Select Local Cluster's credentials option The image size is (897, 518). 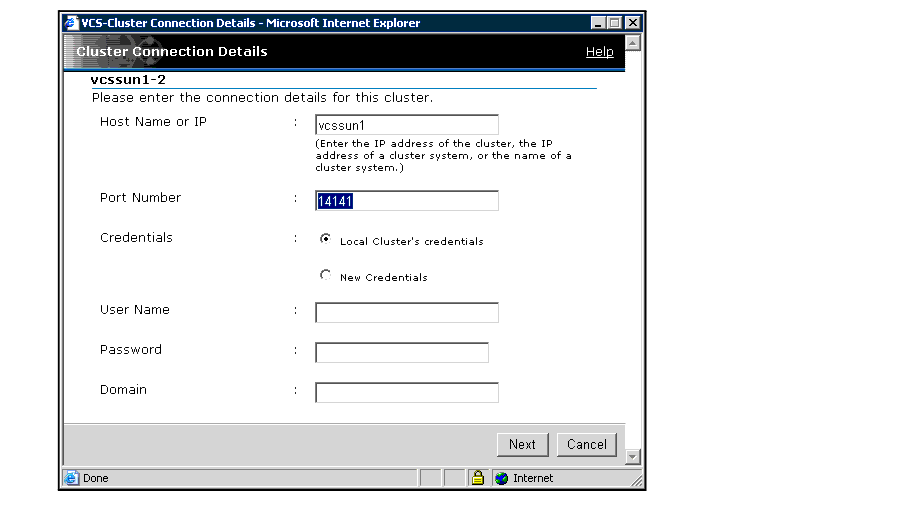click(325, 239)
